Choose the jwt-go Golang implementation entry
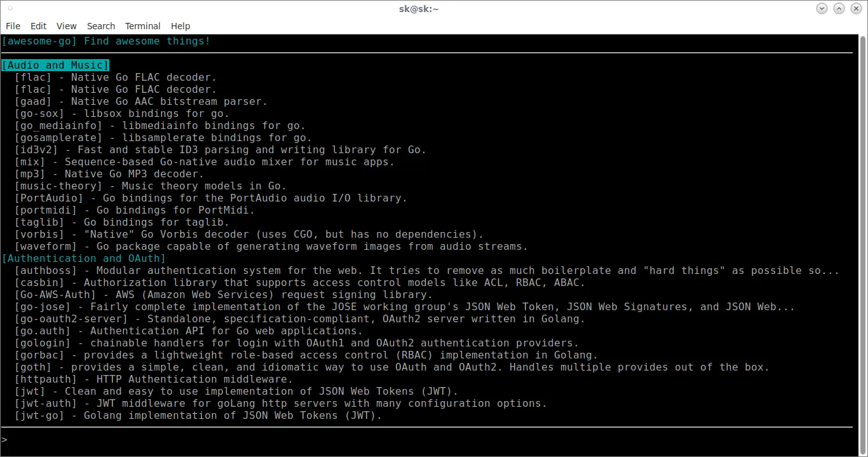The image size is (868, 457). click(198, 416)
